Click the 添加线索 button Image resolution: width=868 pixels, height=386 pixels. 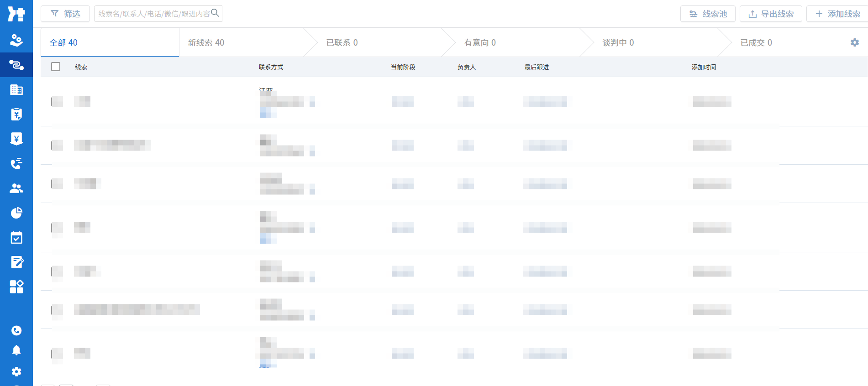[x=837, y=14]
